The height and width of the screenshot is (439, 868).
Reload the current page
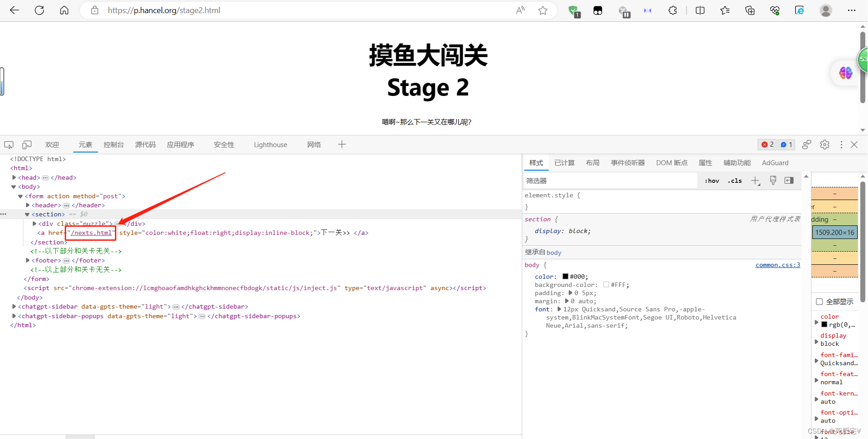tap(39, 10)
